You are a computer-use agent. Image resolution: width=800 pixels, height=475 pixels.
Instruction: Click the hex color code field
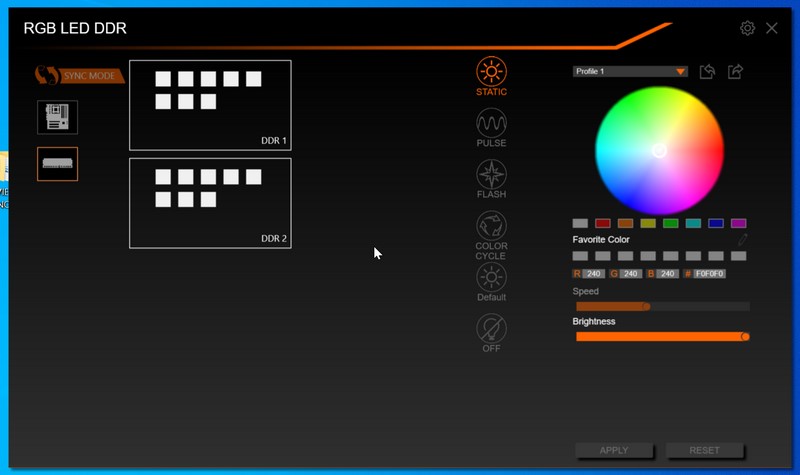(709, 274)
